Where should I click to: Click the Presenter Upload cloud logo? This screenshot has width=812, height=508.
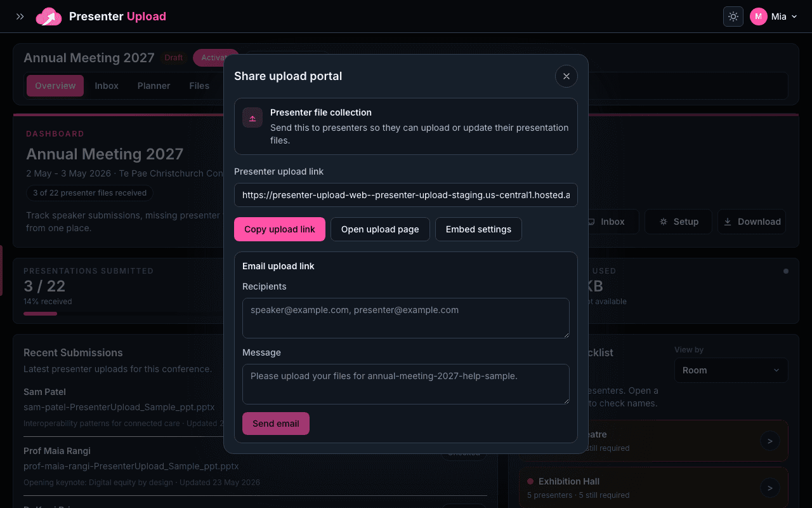pyautogui.click(x=49, y=17)
